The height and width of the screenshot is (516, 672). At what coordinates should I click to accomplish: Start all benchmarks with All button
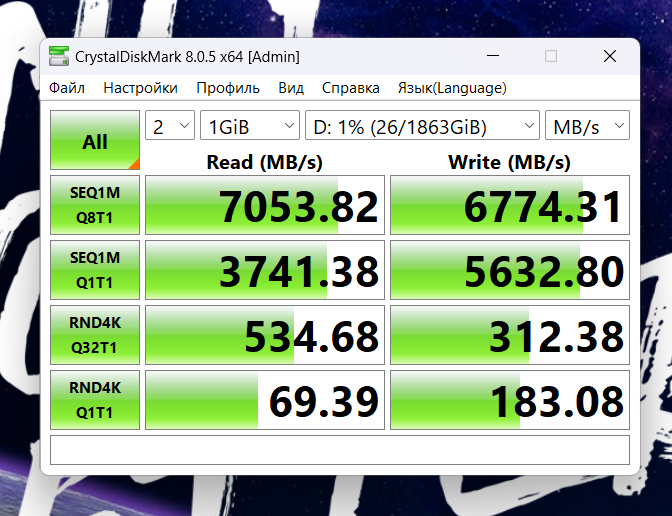point(95,140)
